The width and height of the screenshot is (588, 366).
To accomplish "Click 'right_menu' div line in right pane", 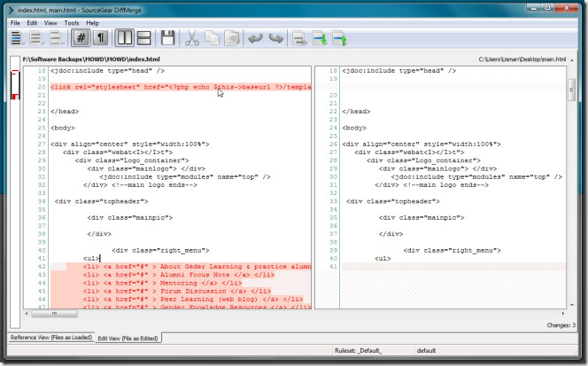I will [x=452, y=251].
